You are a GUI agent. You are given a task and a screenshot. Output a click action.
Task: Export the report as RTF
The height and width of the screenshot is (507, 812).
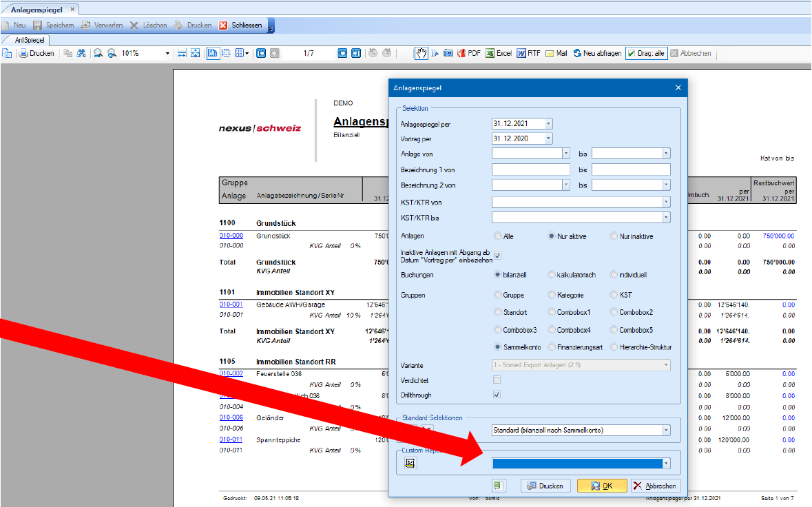click(529, 53)
